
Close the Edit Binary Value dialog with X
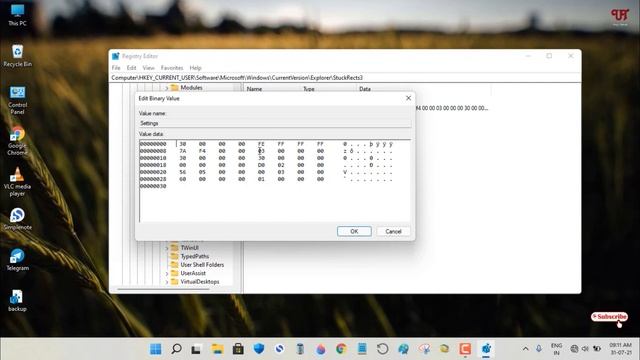pyautogui.click(x=408, y=98)
